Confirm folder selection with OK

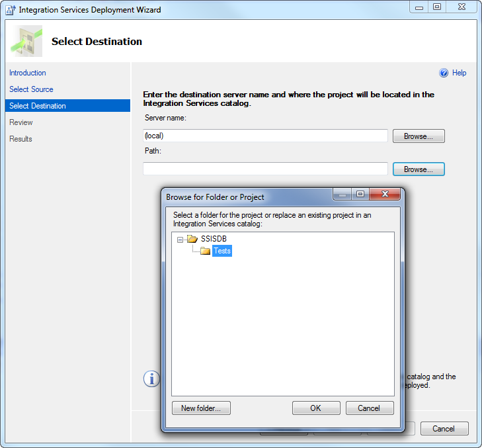316,408
